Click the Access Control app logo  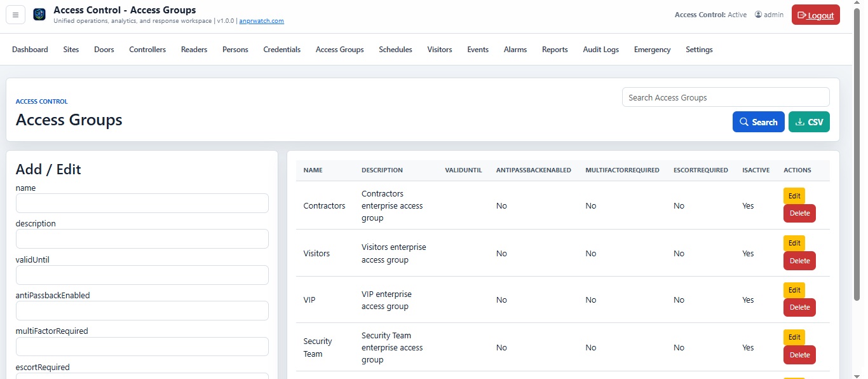coord(39,15)
